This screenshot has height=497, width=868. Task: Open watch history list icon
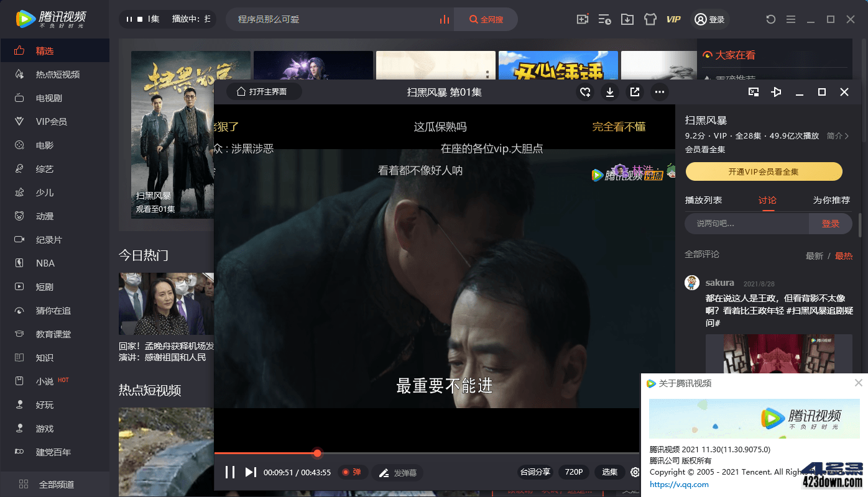pyautogui.click(x=605, y=19)
